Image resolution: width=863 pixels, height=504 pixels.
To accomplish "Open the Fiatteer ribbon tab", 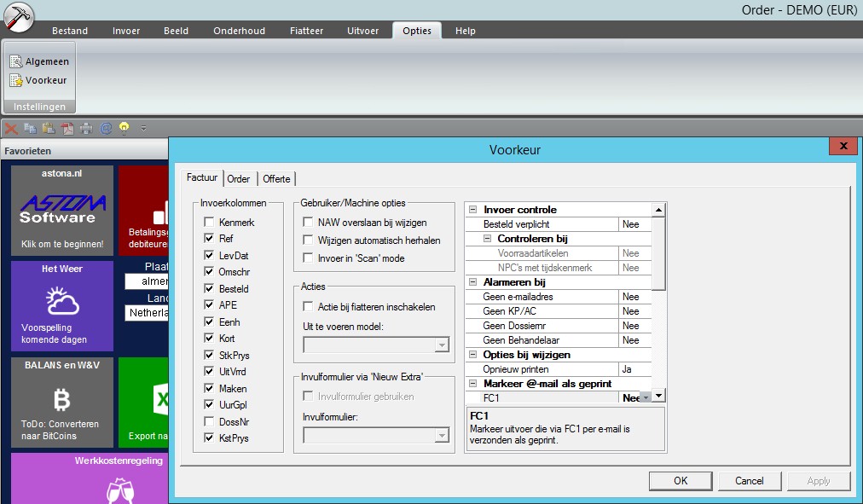I will 306,31.
